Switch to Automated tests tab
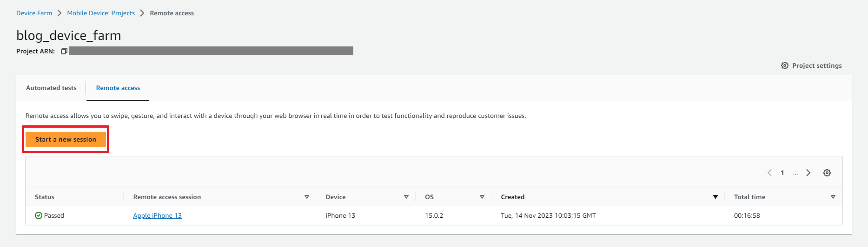Screen dimensions: 868x247 click(x=51, y=88)
